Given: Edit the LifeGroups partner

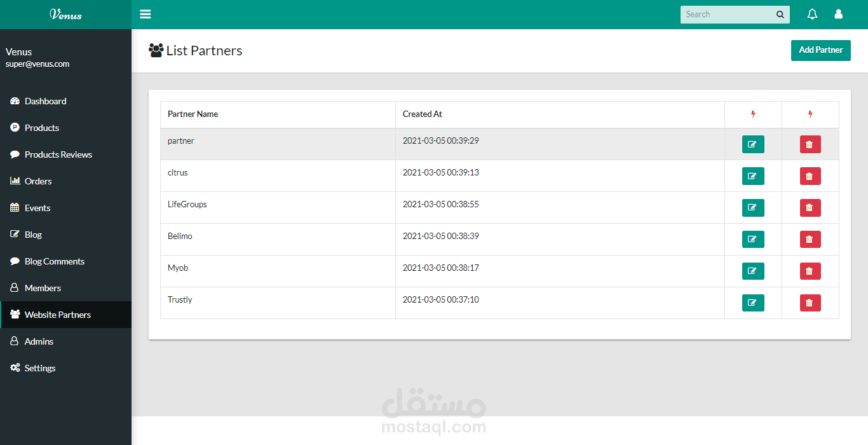Looking at the screenshot, I should [753, 208].
